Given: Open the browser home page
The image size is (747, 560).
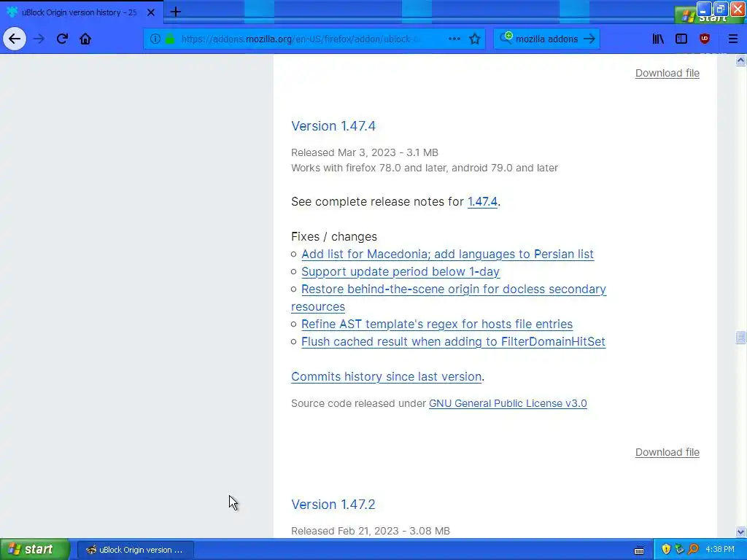Looking at the screenshot, I should pyautogui.click(x=85, y=39).
